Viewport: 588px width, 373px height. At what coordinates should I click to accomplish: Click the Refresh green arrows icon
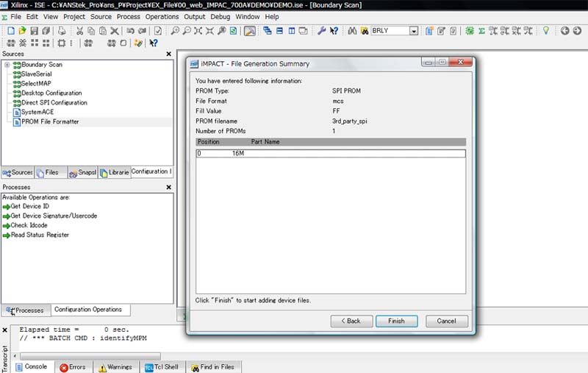click(233, 31)
